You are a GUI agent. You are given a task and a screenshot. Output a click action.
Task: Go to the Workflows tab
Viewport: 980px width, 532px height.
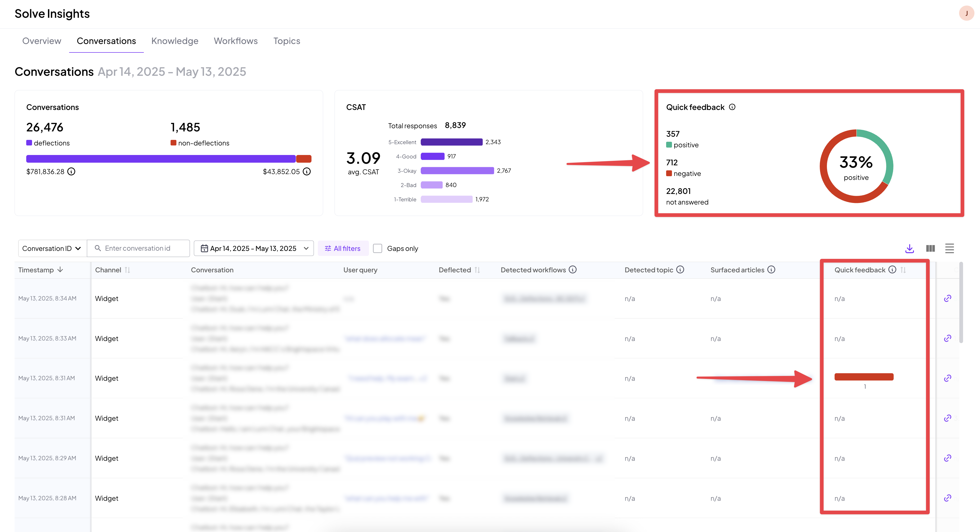[x=235, y=41]
